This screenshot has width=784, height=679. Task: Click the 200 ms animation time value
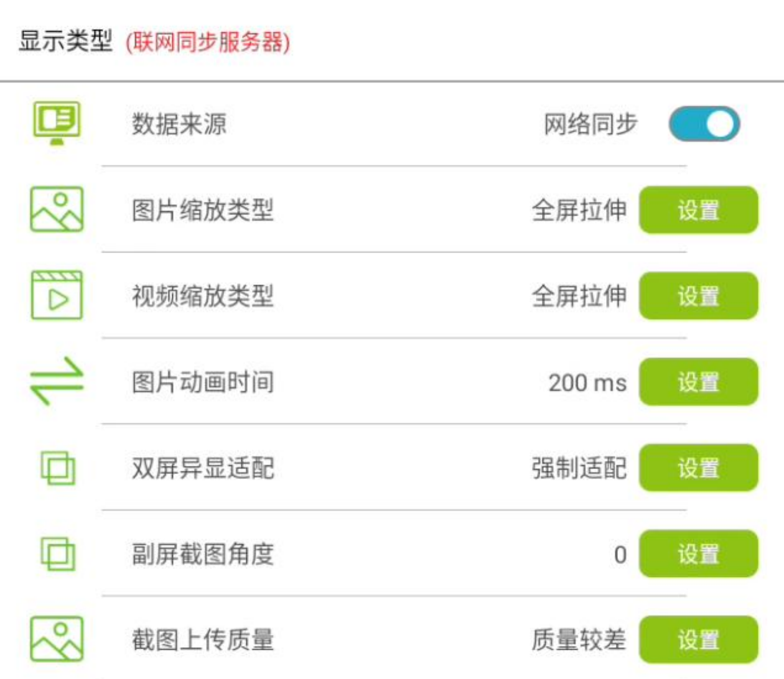click(587, 382)
